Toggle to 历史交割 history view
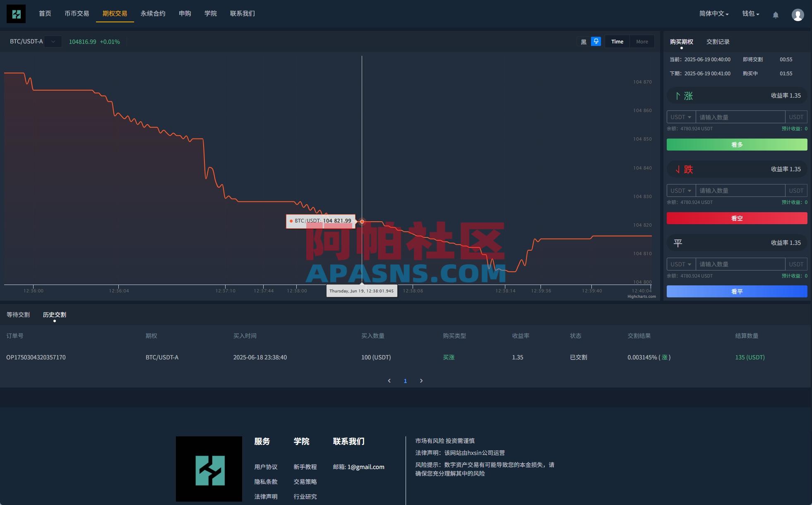The image size is (812, 505). tap(54, 314)
